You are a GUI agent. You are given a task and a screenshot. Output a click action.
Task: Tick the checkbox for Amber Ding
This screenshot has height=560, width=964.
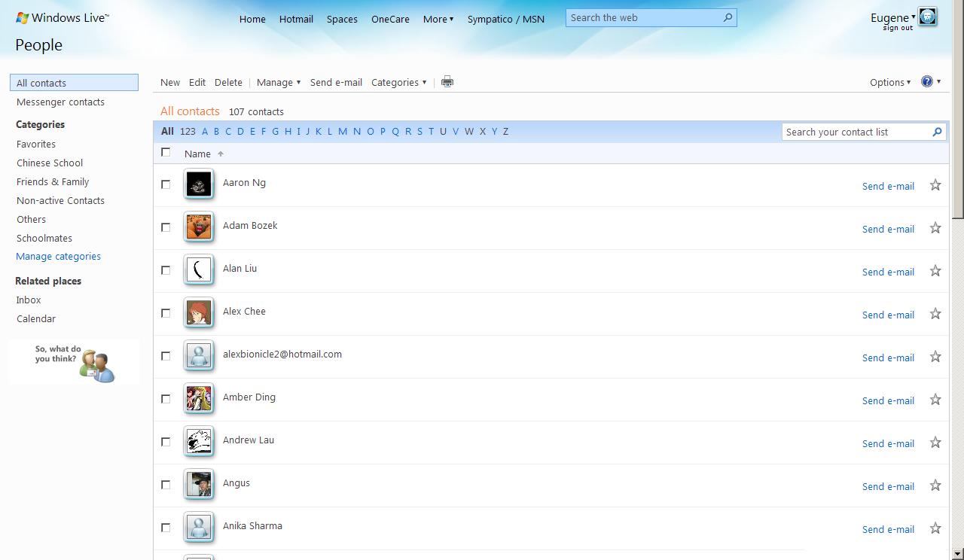click(166, 399)
